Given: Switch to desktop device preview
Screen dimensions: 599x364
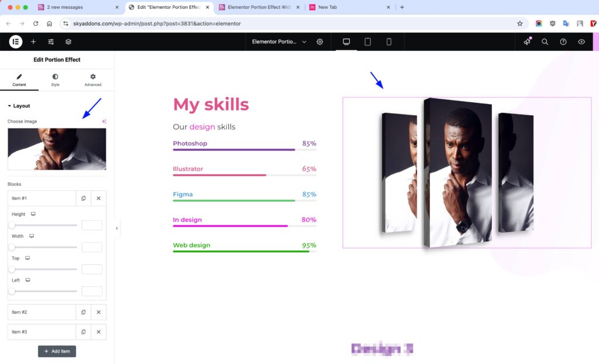Looking at the screenshot, I should click(346, 41).
